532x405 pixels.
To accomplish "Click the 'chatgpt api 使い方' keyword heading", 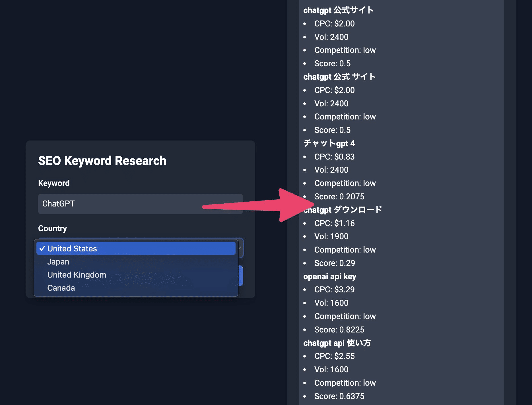I will pos(337,343).
